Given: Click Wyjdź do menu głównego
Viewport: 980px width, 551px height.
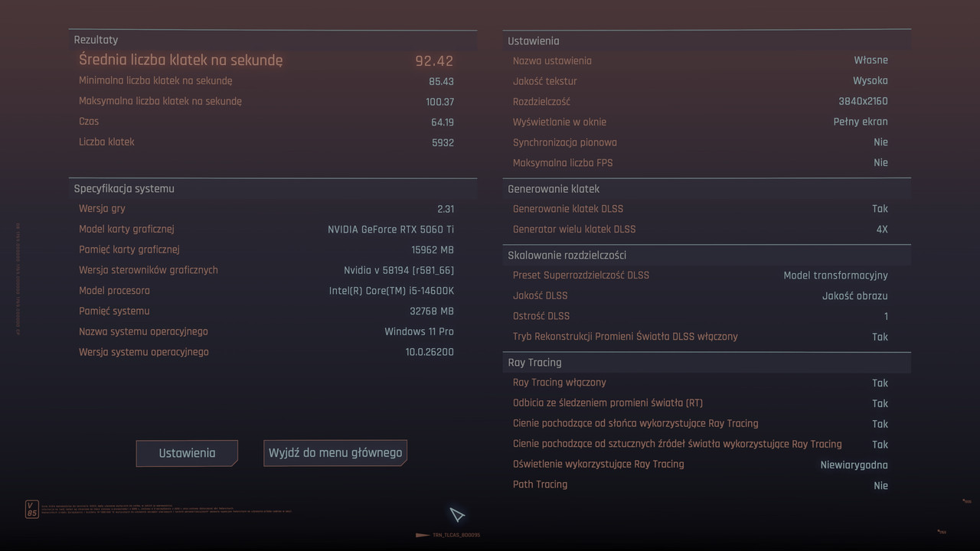Looking at the screenshot, I should tap(335, 452).
